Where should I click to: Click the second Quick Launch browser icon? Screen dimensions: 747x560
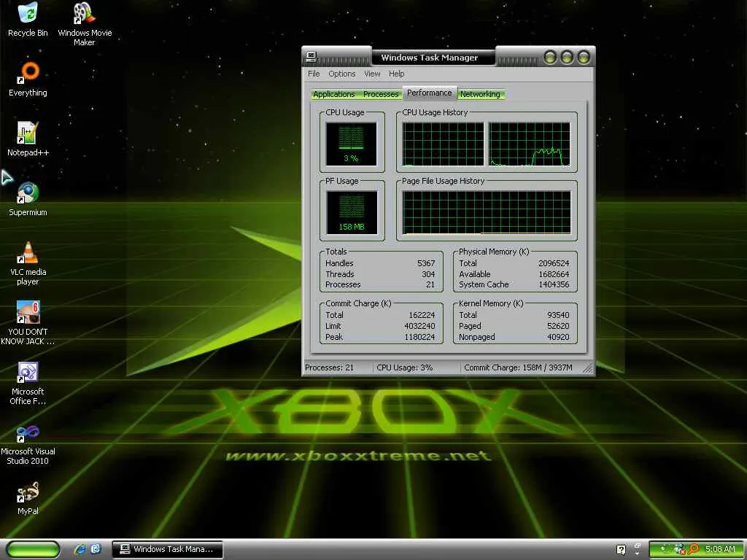point(96,548)
